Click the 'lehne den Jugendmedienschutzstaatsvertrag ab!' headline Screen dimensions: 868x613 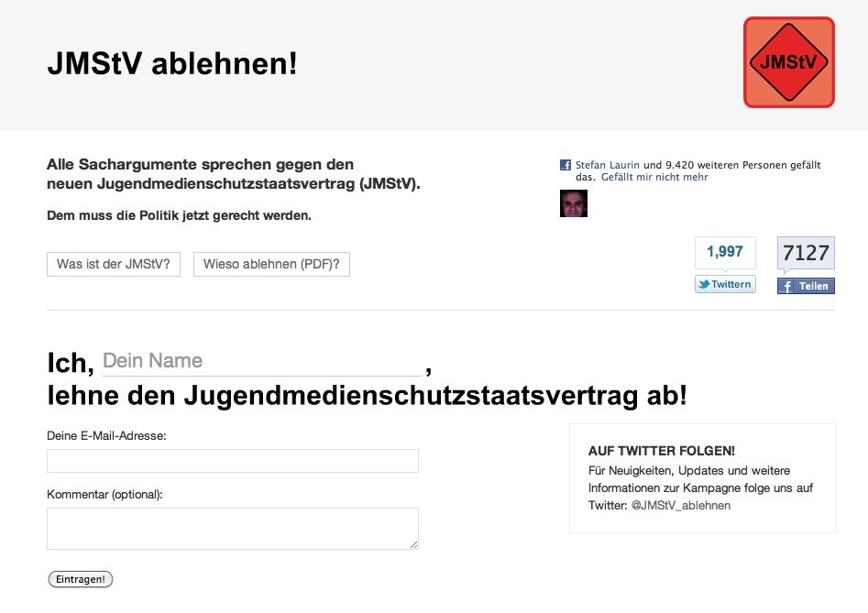(x=367, y=397)
